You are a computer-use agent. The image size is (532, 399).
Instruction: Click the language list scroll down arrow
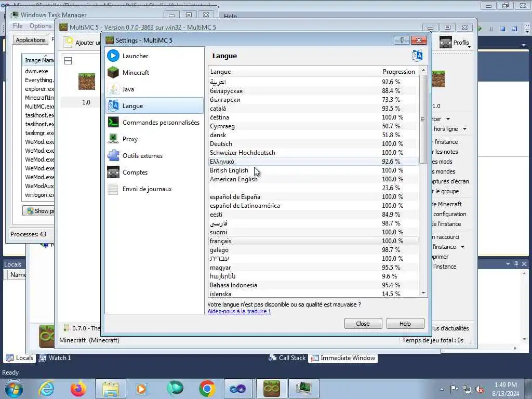423,293
